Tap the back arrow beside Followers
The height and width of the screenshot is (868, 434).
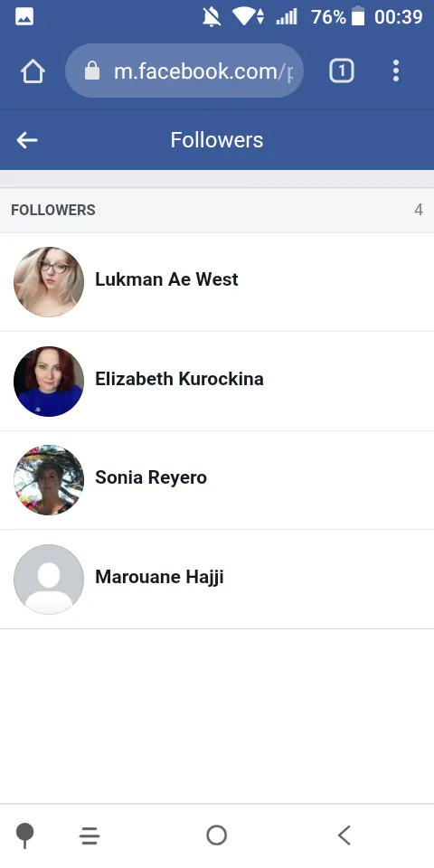click(26, 140)
